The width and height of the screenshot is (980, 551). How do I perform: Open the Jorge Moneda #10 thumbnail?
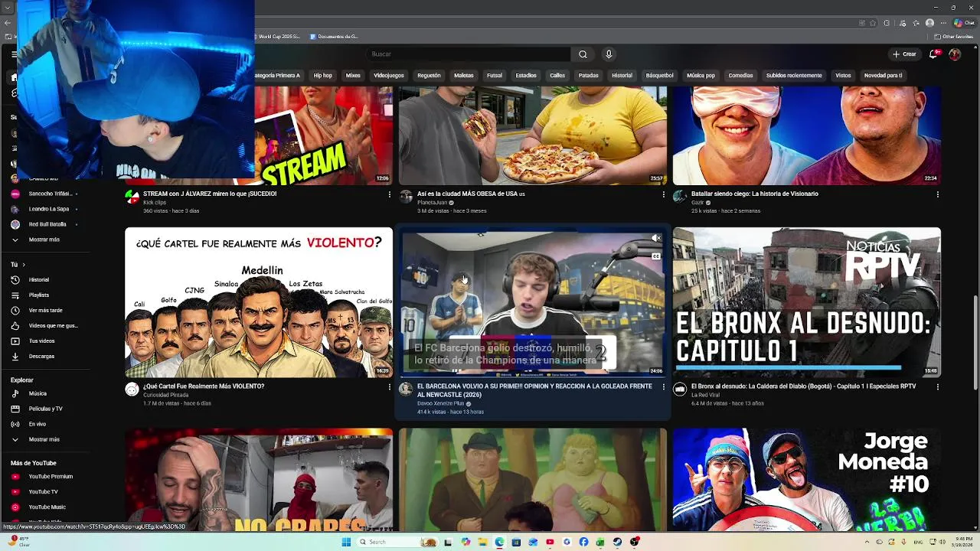click(x=807, y=479)
